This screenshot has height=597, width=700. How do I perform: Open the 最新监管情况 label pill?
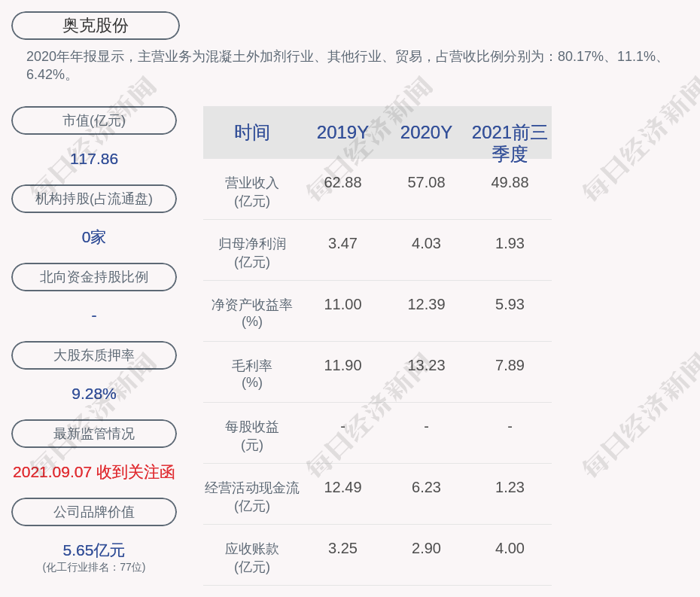point(94,434)
